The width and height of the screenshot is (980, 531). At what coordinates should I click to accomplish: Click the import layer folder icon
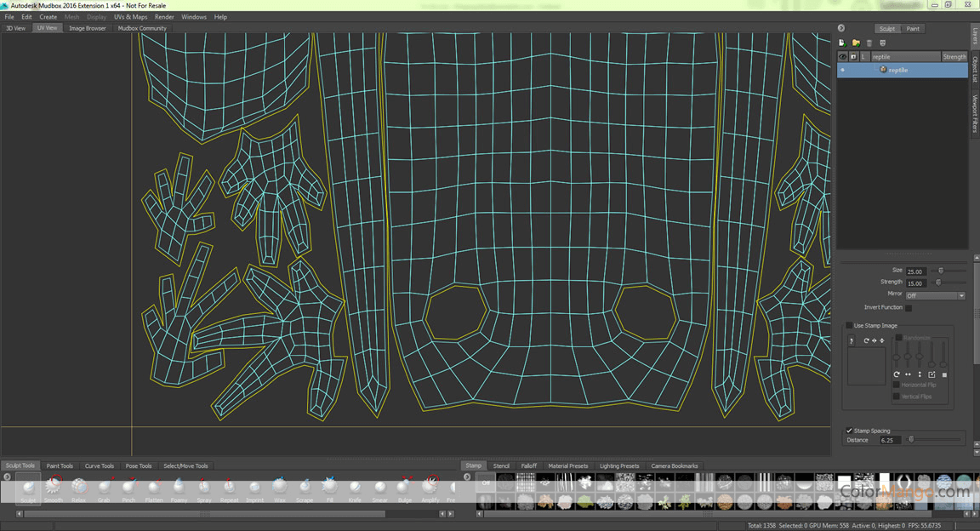[856, 43]
